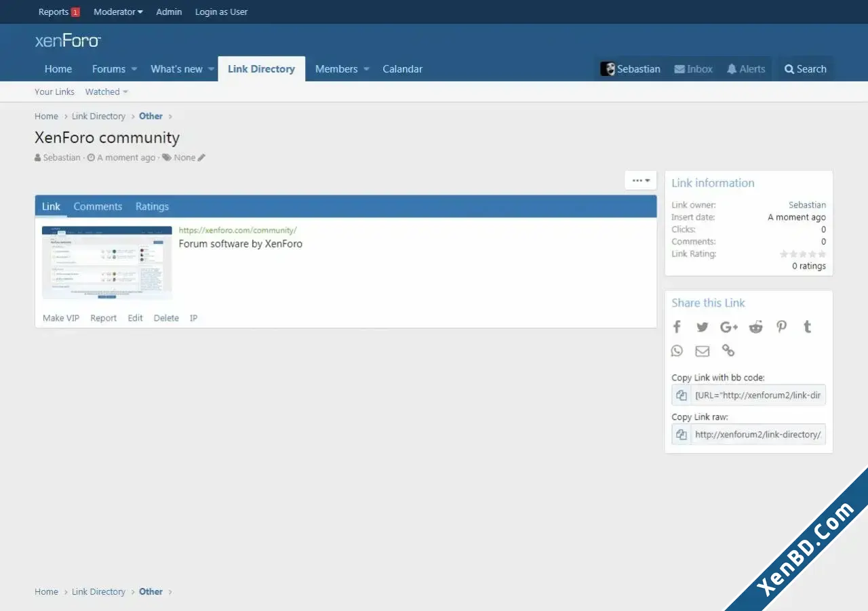The height and width of the screenshot is (611, 868).
Task: Open Other category in the top breadcrumb
Action: click(x=151, y=117)
